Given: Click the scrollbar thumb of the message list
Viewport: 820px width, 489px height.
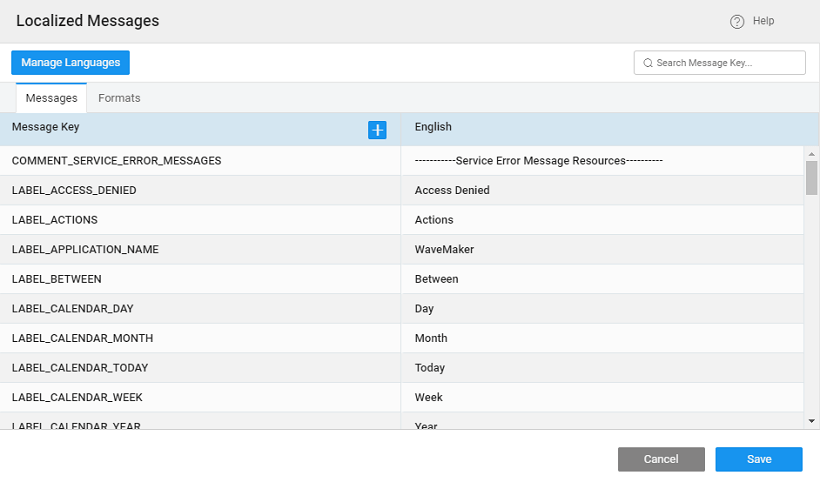Looking at the screenshot, I should pos(811,177).
